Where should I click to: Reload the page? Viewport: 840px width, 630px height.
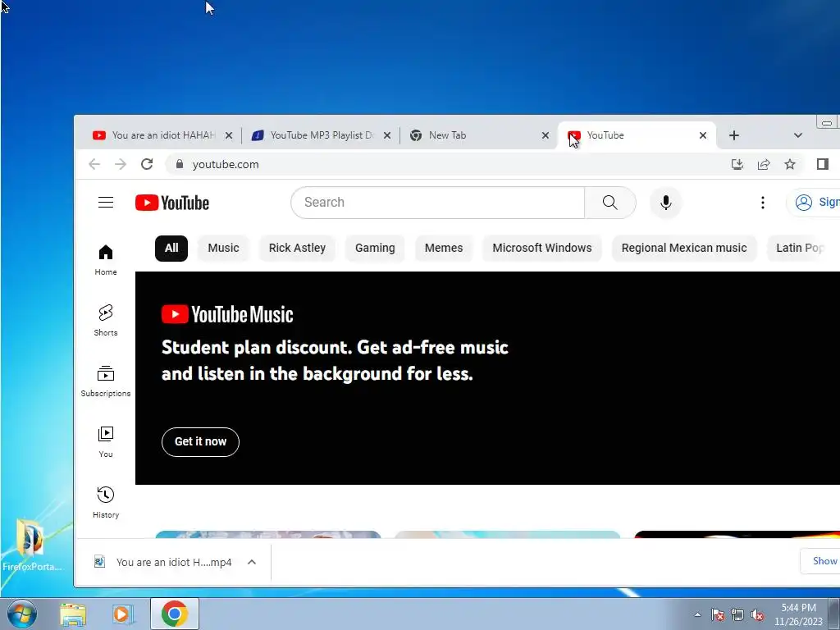coord(147,164)
